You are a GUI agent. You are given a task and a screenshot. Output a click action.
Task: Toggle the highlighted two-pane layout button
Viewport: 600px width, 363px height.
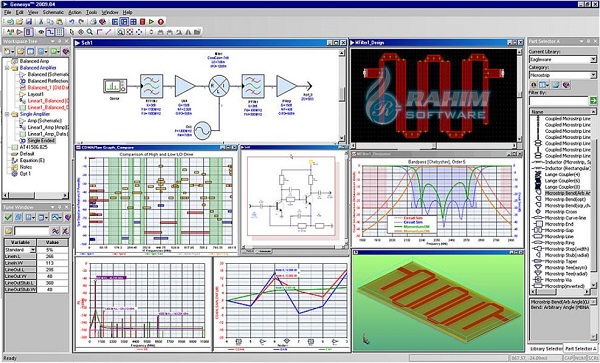(x=124, y=22)
